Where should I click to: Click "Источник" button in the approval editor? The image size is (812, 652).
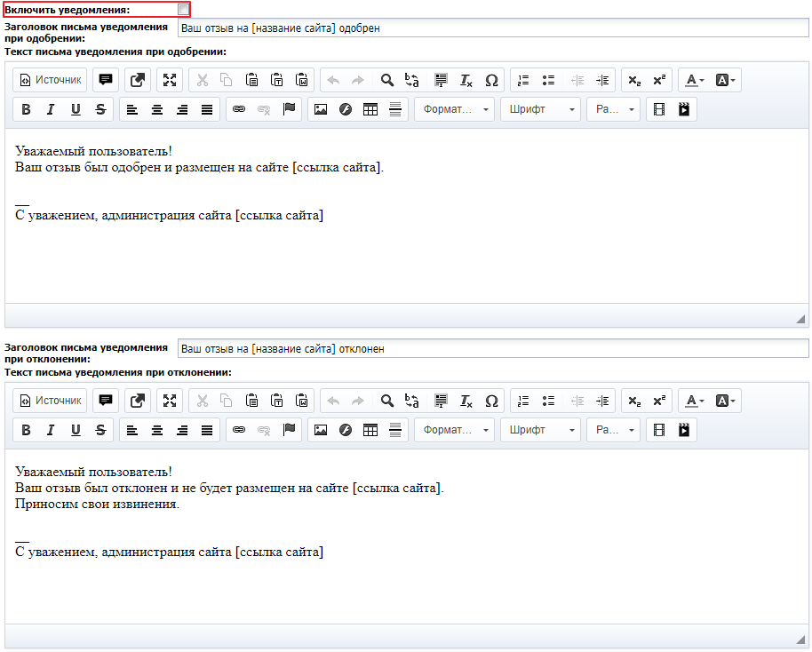click(x=51, y=80)
